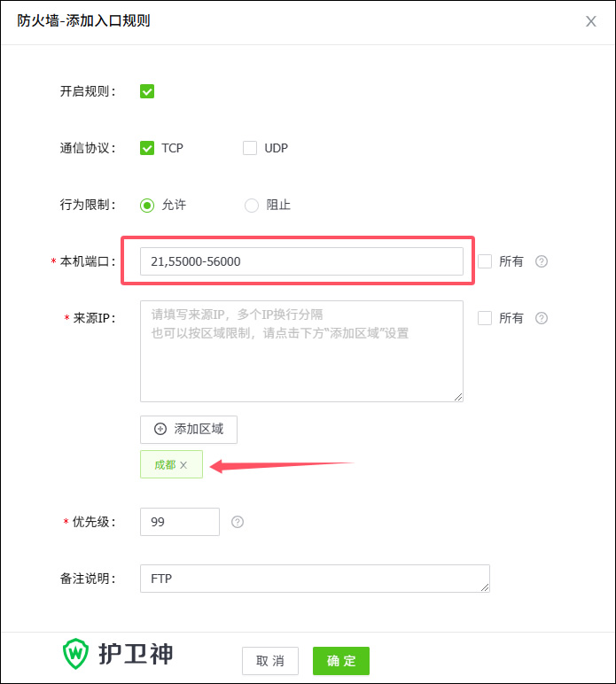Select the 阻止 radio button
Screen dimensions: 616x684
pyautogui.click(x=252, y=205)
